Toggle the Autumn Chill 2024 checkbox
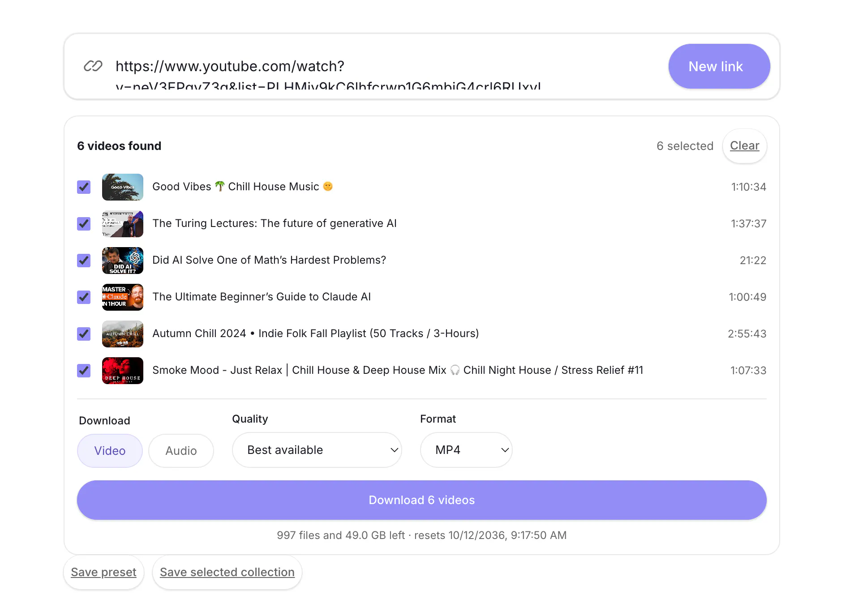Viewport: 850px width, 616px height. pyautogui.click(x=84, y=334)
